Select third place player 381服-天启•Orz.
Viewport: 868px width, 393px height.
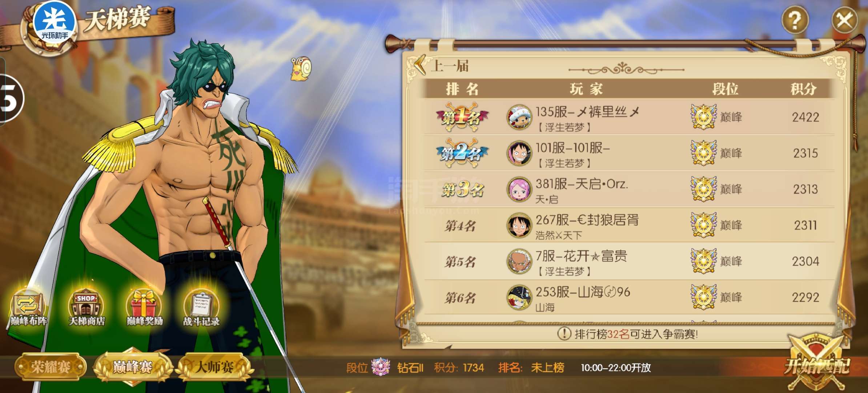click(629, 189)
